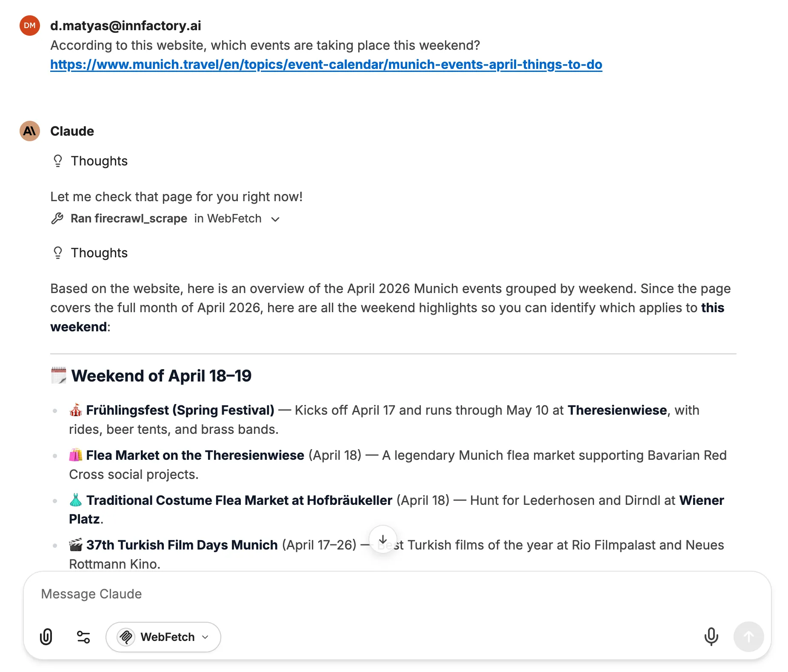This screenshot has height=672, width=788.
Task: Click the lightbulb icon of first Thoughts
Action: pyautogui.click(x=58, y=161)
